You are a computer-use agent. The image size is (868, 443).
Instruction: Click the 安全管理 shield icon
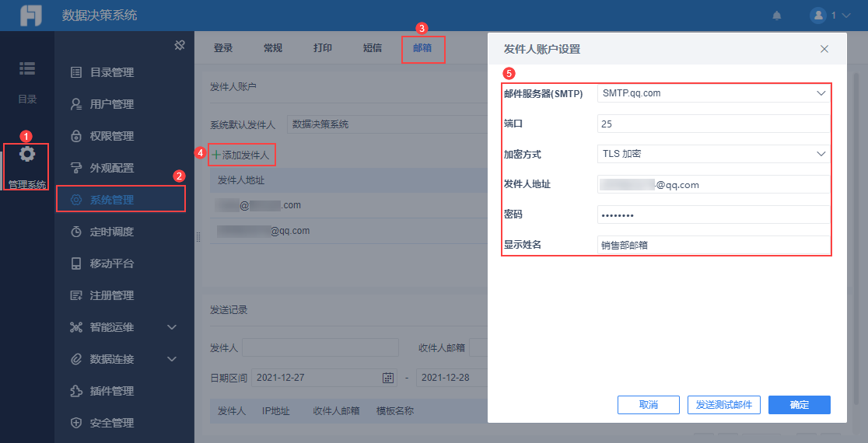pyautogui.click(x=76, y=423)
